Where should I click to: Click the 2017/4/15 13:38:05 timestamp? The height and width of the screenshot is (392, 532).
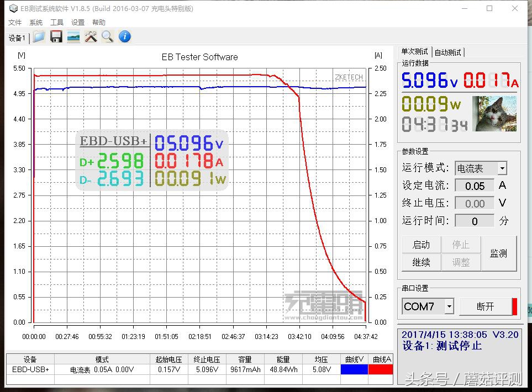coord(444,335)
